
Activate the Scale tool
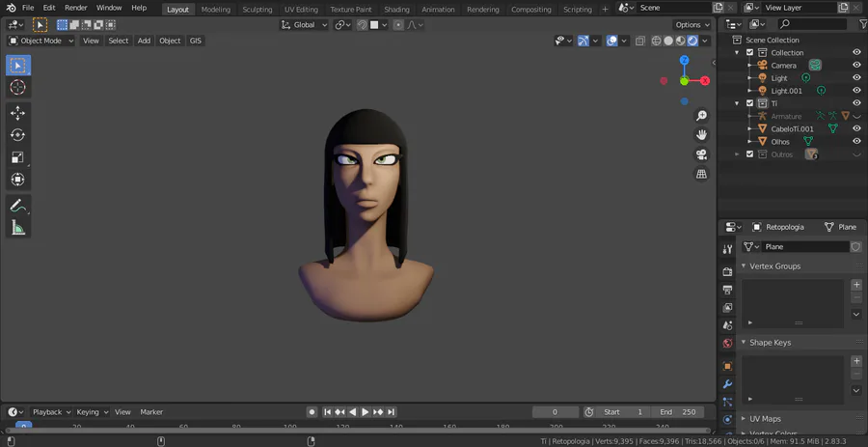[x=18, y=157]
